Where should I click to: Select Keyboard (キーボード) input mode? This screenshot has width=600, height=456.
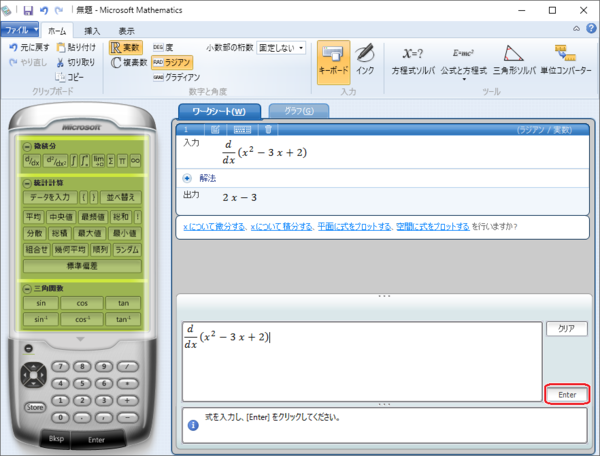tap(333, 62)
